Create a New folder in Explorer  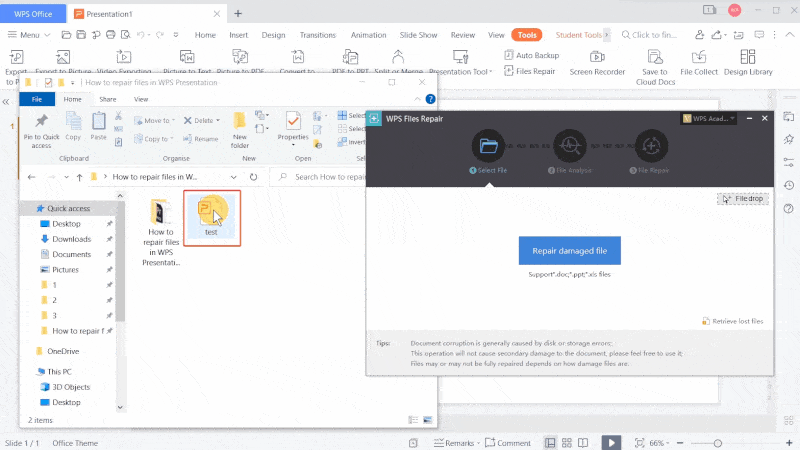(240, 127)
